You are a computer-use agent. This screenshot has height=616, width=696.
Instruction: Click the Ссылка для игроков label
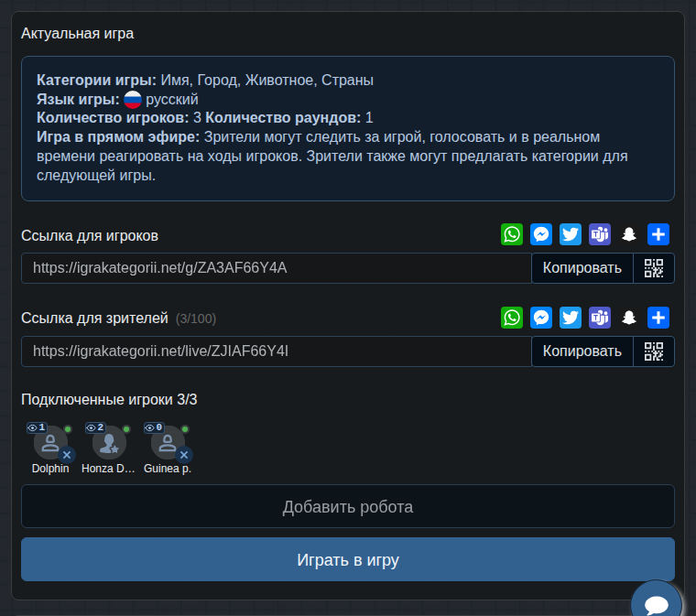tap(90, 236)
